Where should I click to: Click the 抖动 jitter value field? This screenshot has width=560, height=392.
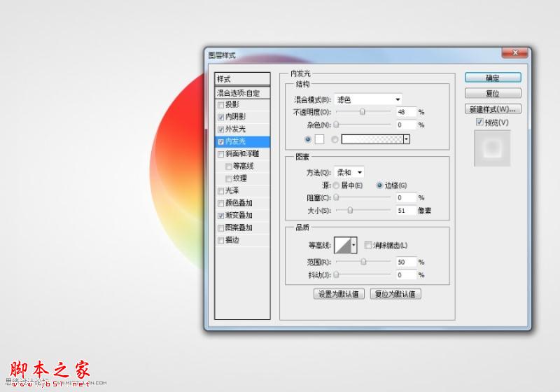[407, 275]
